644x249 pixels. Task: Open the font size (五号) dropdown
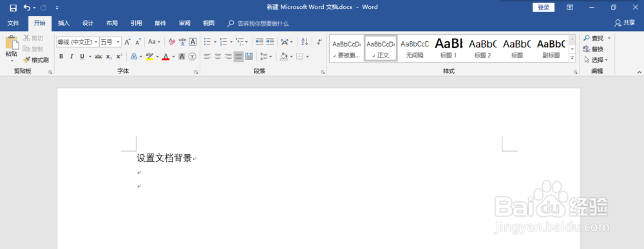(x=118, y=41)
